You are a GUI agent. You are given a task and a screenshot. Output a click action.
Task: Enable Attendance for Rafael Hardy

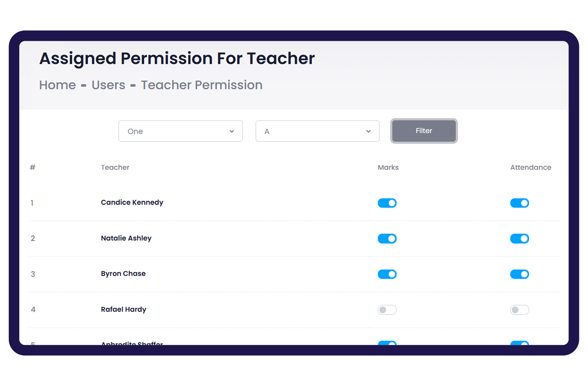click(519, 310)
